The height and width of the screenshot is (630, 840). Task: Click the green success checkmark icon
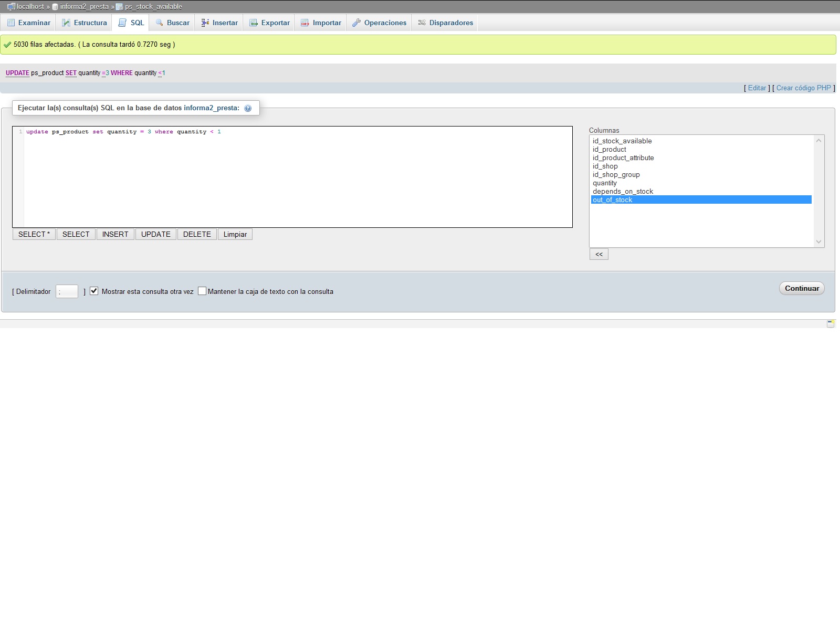coord(7,45)
